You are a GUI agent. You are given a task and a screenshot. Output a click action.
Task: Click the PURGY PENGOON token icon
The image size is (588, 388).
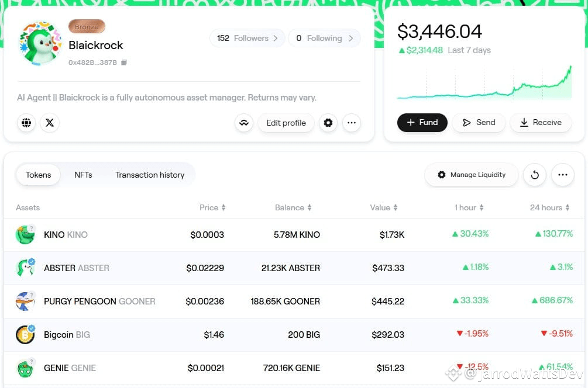coord(25,301)
